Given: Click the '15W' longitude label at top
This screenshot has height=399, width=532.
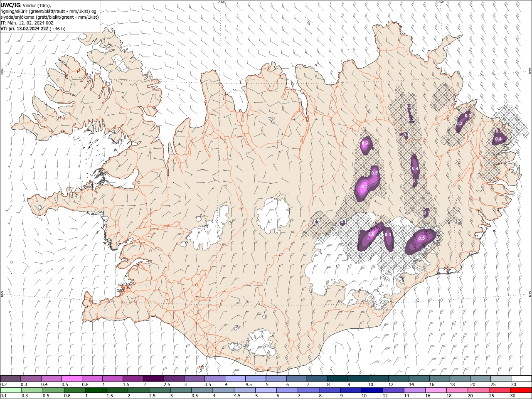Looking at the screenshot, I should [x=440, y=2].
